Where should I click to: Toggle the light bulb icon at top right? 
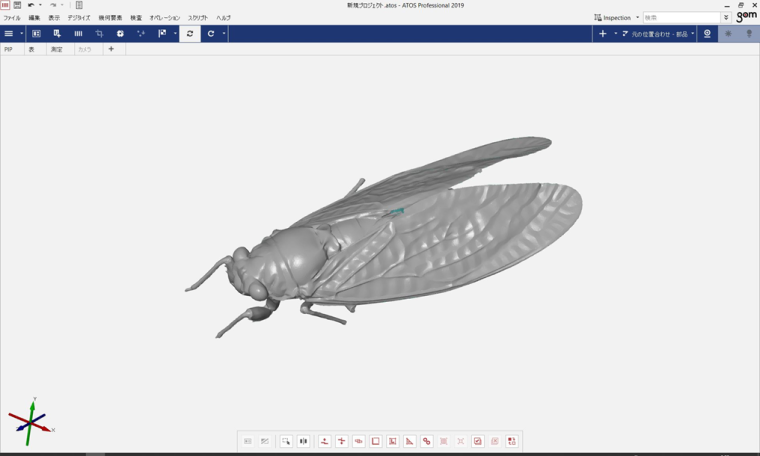749,34
